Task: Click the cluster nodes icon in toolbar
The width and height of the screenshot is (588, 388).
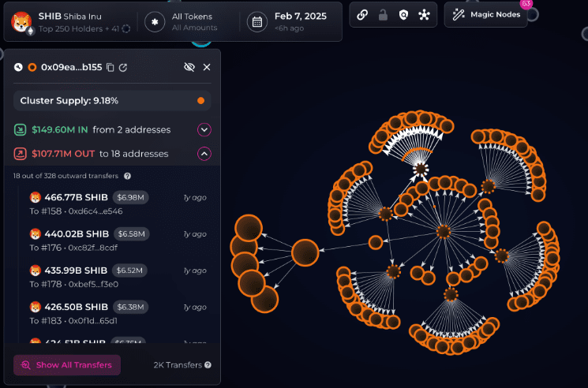Action: 424,15
